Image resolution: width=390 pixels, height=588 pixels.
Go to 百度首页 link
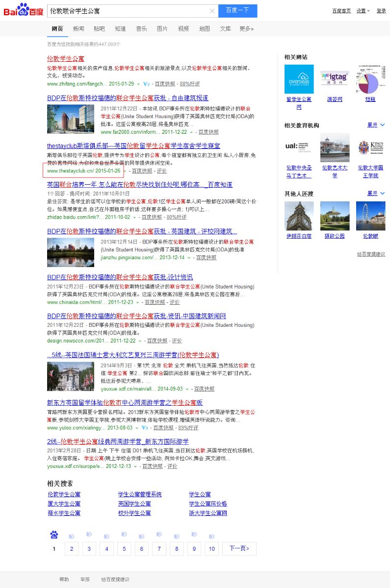[x=341, y=11]
